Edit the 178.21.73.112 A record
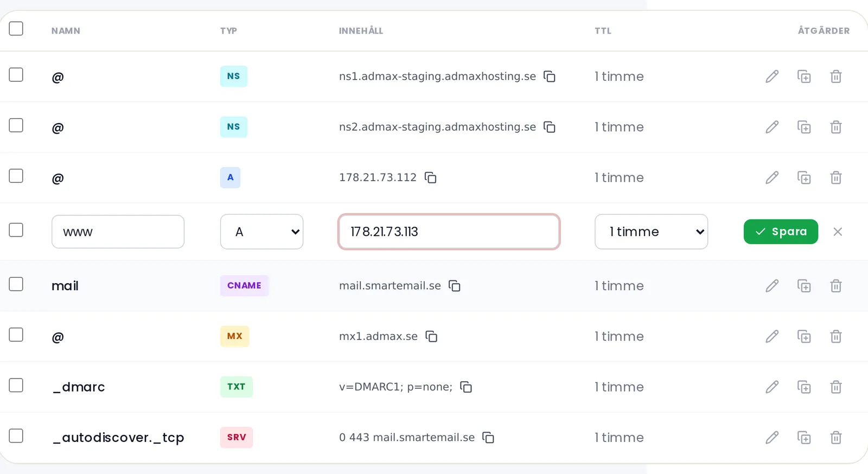 point(772,177)
